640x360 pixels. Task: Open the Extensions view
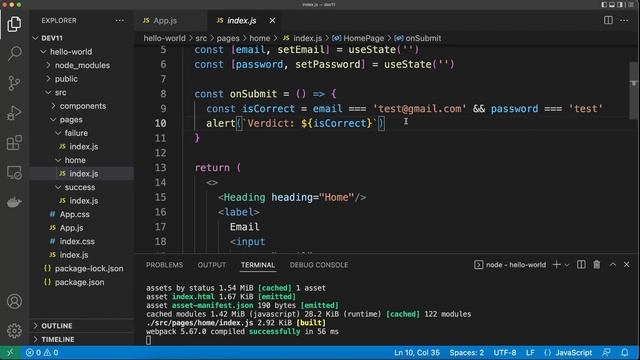[14, 143]
